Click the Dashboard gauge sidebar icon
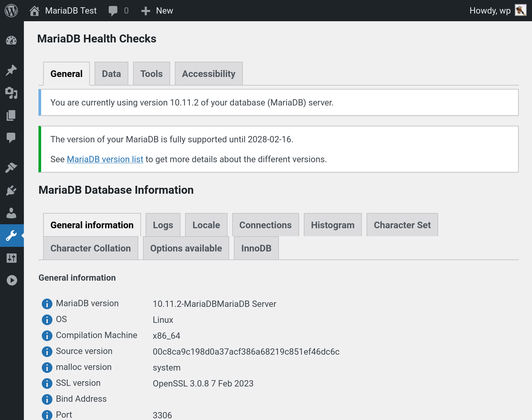Image resolution: width=532 pixels, height=420 pixels. [x=11, y=40]
